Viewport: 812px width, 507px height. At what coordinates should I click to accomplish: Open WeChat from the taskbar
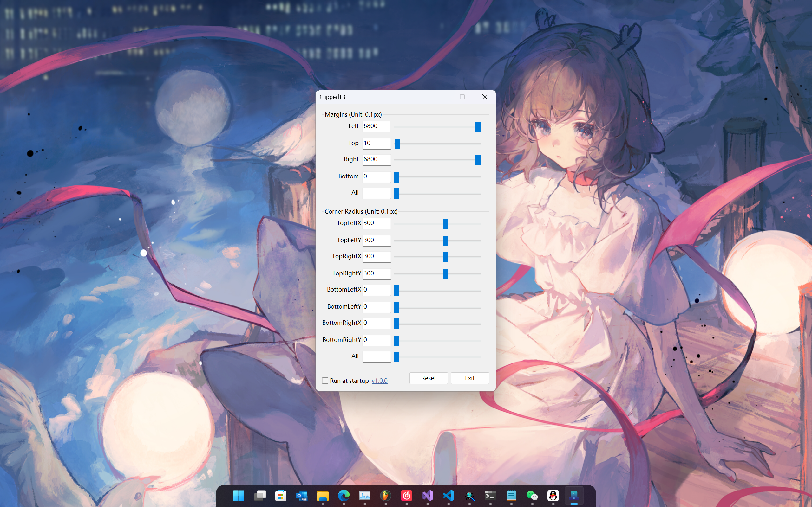click(x=532, y=495)
